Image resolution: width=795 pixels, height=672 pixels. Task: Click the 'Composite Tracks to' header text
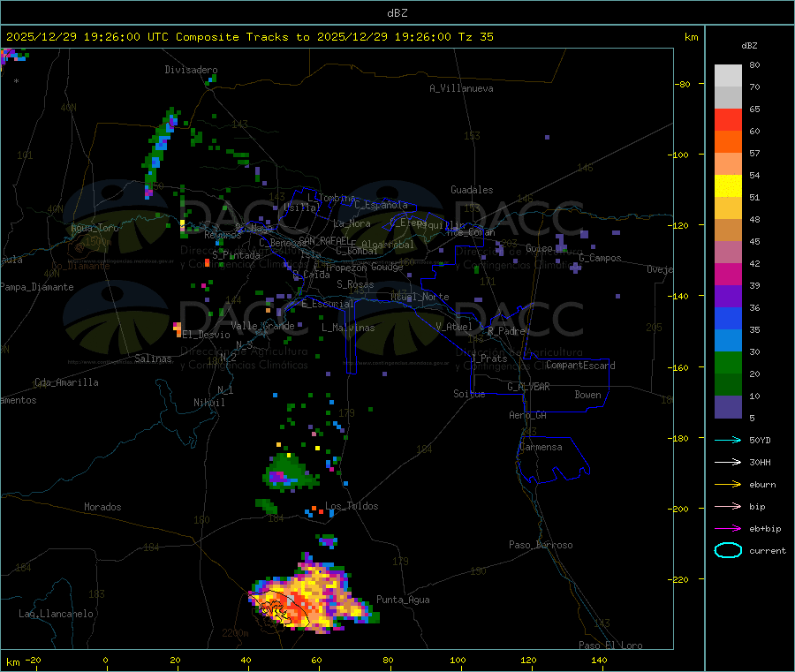coord(242,37)
